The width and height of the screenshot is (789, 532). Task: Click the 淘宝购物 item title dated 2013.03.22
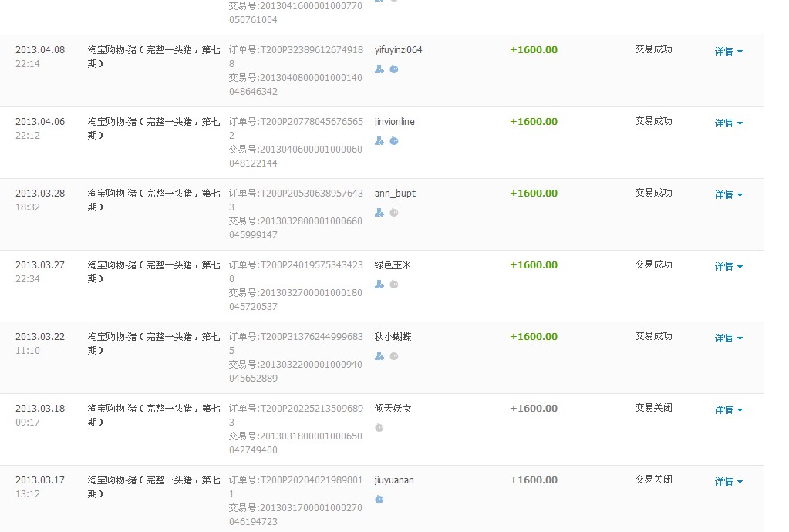click(x=153, y=343)
